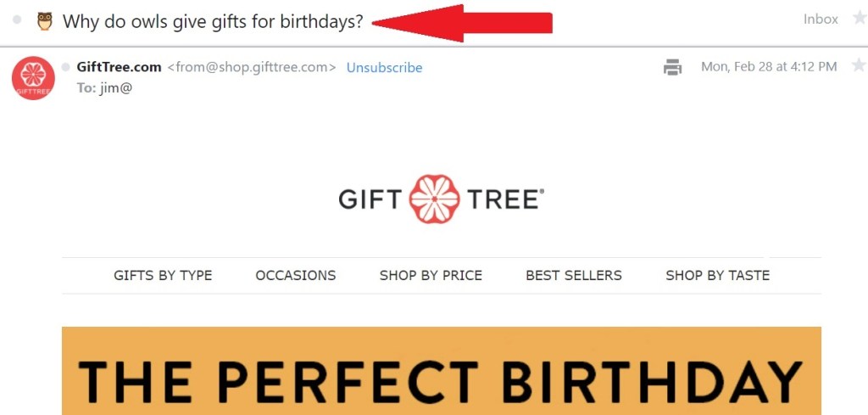This screenshot has height=415, width=868.
Task: Click the jim@ recipient address
Action: click(x=116, y=87)
